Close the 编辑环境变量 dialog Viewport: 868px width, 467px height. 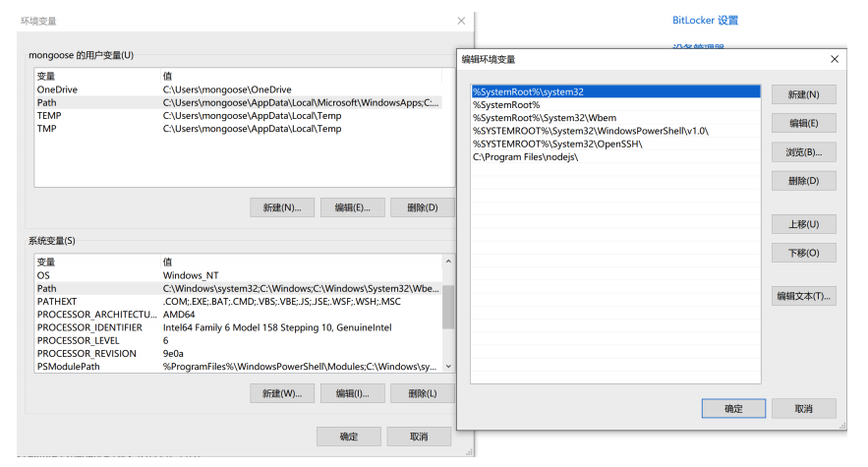(835, 59)
